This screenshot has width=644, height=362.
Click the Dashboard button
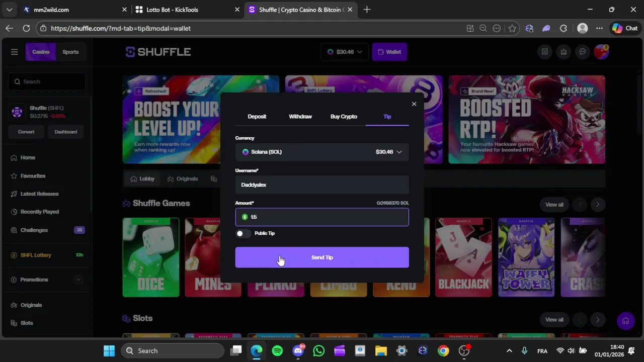click(66, 132)
